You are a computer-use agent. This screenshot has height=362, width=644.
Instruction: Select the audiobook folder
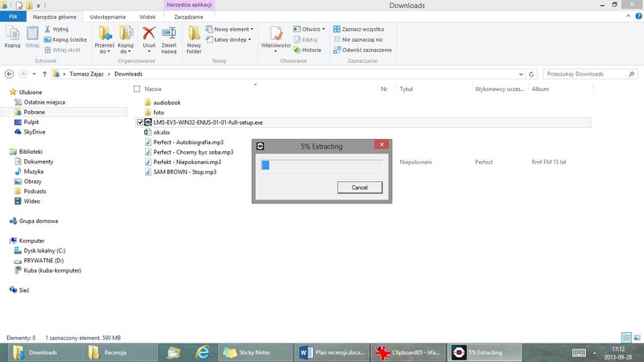click(x=167, y=103)
